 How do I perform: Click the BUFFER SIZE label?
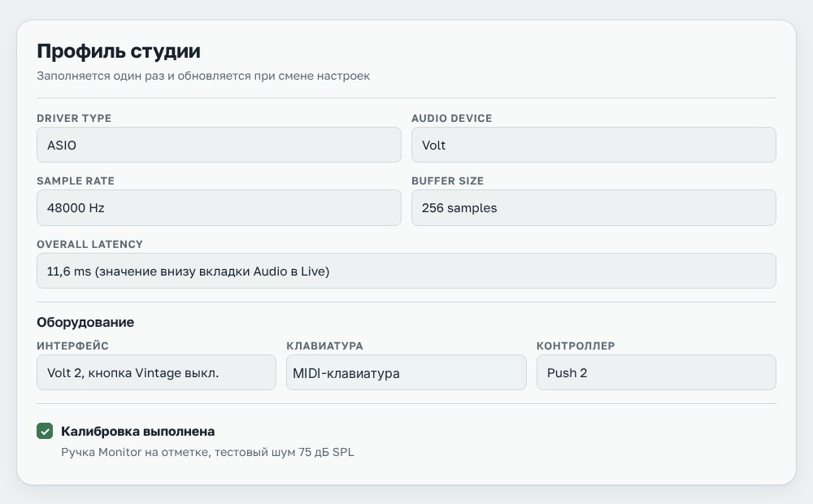coord(447,181)
